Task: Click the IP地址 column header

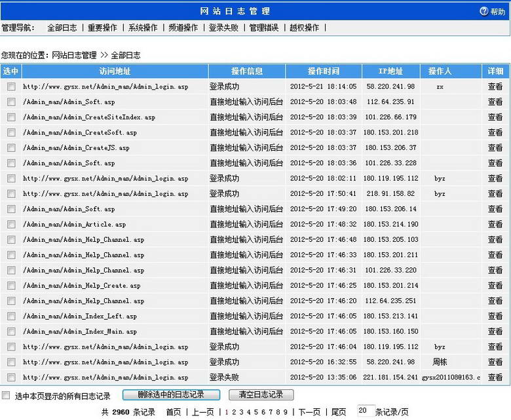Action: pyautogui.click(x=390, y=71)
